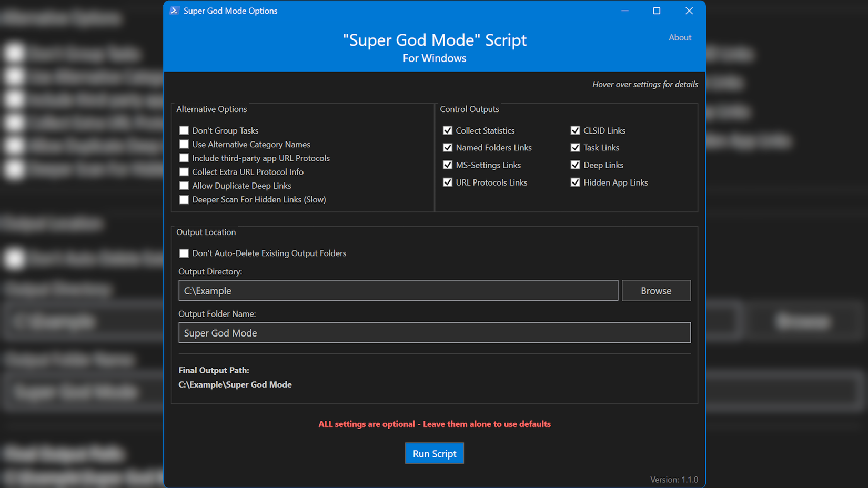868x488 pixels.
Task: Enable Deeper Scan For Hidden Links
Action: [x=184, y=199]
